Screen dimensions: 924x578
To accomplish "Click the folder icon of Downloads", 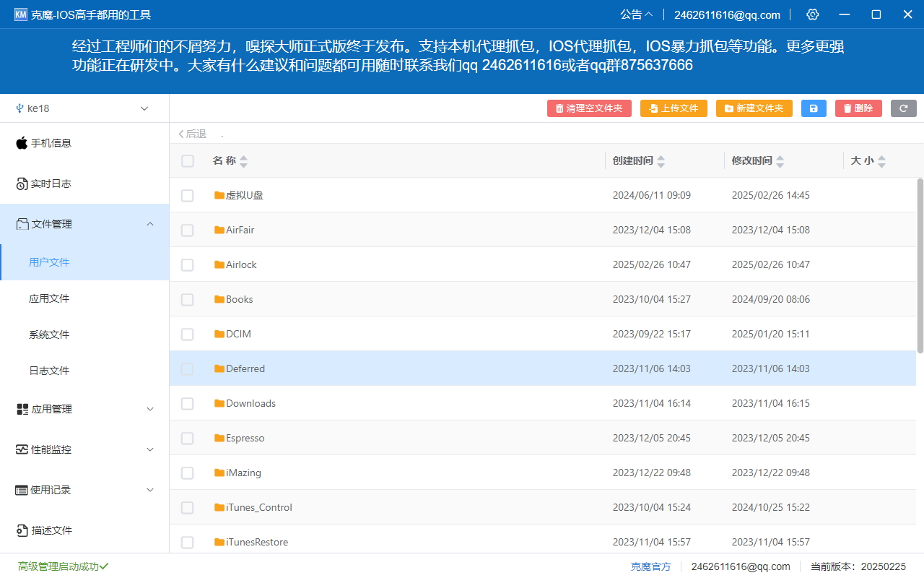I will point(219,403).
